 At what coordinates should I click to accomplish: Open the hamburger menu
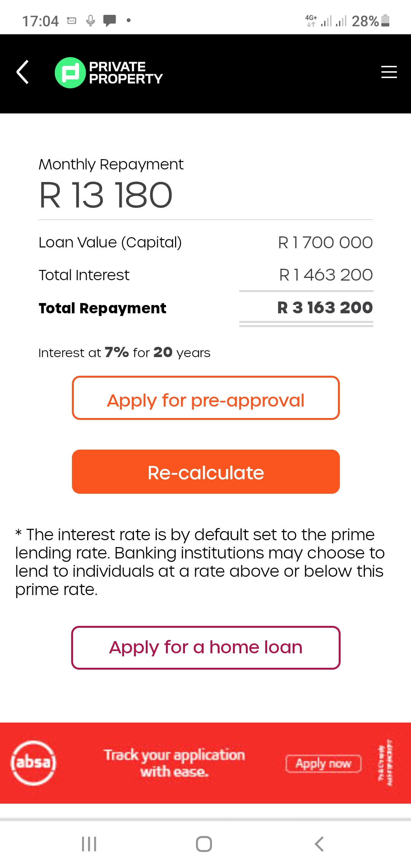click(x=389, y=72)
